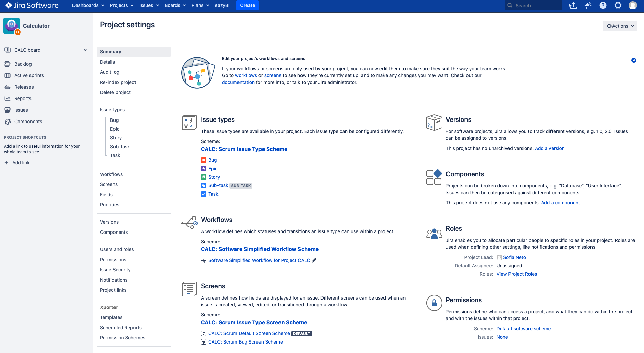
Task: Open Xporter Scheduled Reports
Action: point(121,328)
